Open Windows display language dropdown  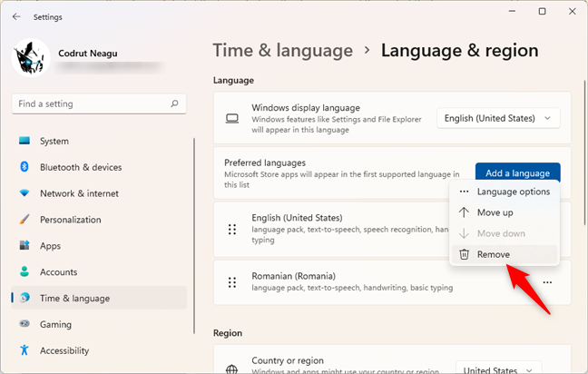coord(498,118)
